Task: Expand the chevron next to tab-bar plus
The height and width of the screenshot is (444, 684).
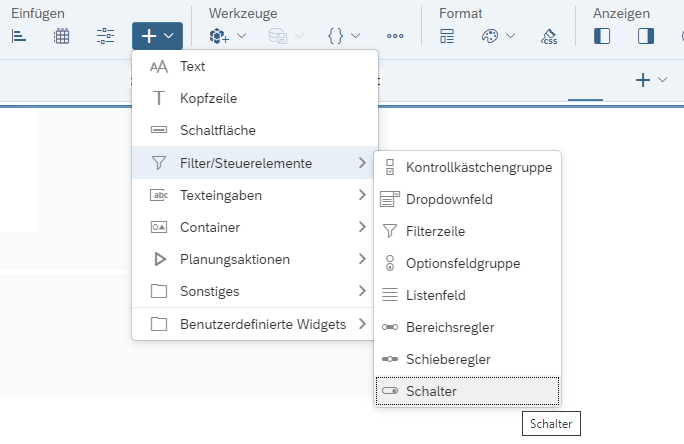Action: (x=663, y=80)
